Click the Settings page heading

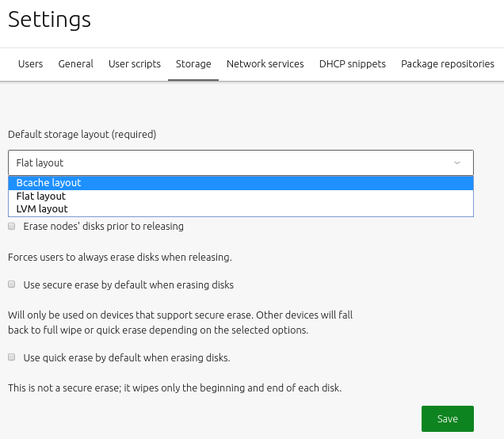pos(49,20)
